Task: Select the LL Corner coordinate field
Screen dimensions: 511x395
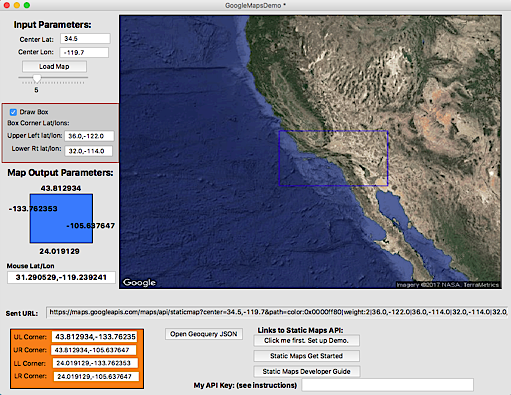Action: (95, 363)
